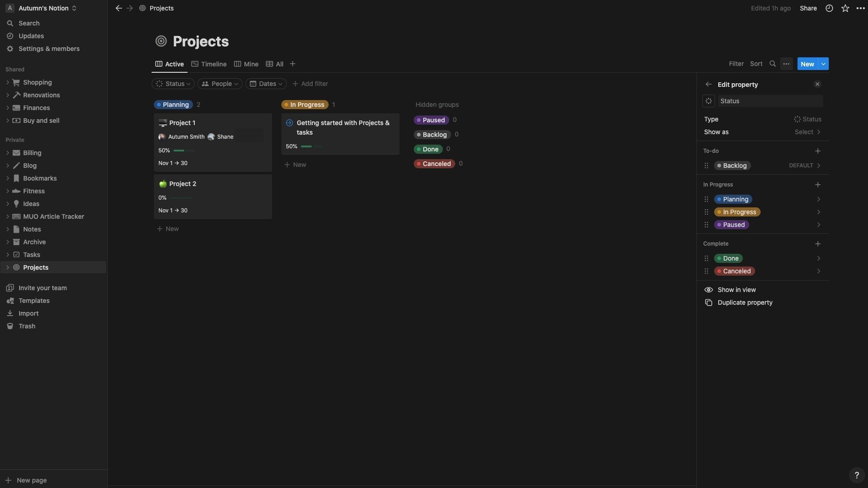
Task: Open the Getting started with Projects & tasks card
Action: (x=340, y=134)
